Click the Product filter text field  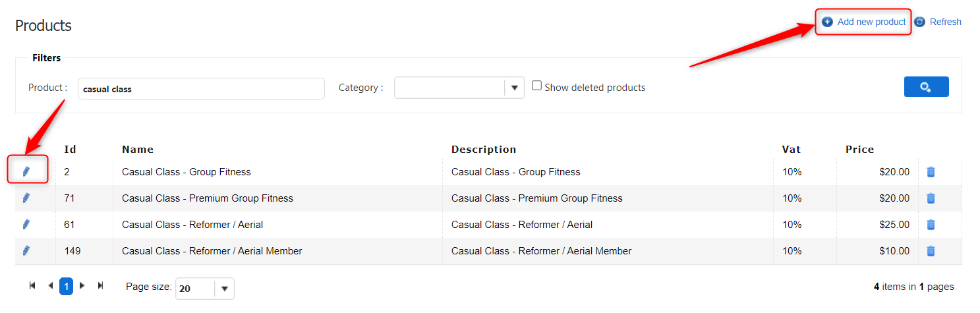point(201,89)
